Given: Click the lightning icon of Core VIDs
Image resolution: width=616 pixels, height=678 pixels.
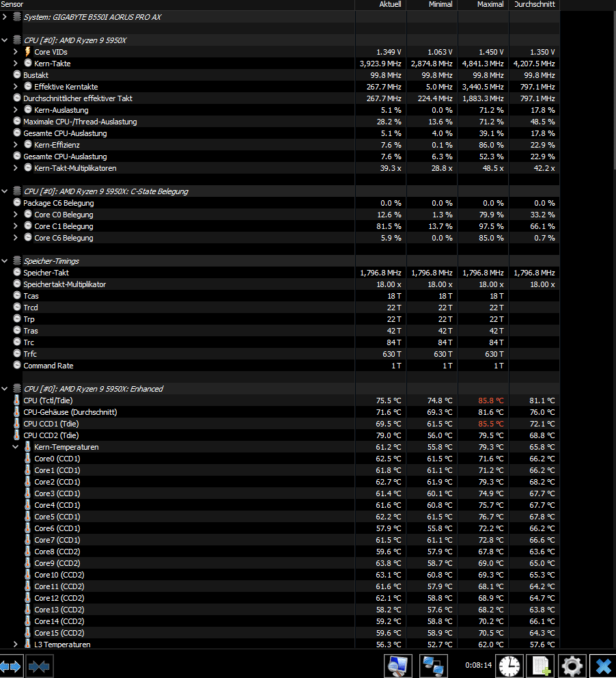Looking at the screenshot, I should coord(27,52).
